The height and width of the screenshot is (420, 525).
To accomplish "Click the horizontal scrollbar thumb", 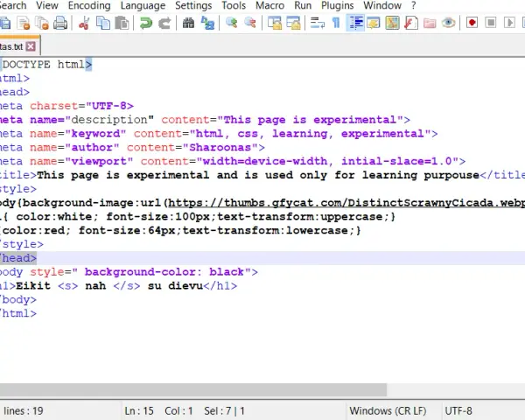I will coord(193,390).
